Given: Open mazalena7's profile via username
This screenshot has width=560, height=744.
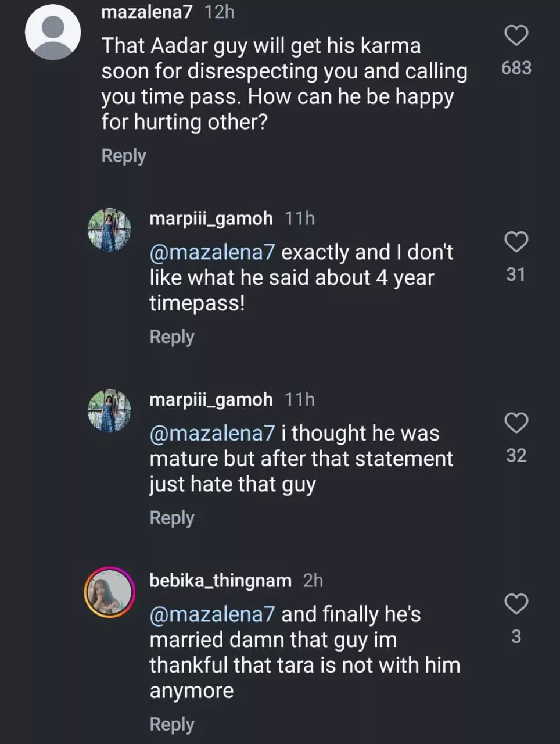Looking at the screenshot, I should (x=146, y=12).
